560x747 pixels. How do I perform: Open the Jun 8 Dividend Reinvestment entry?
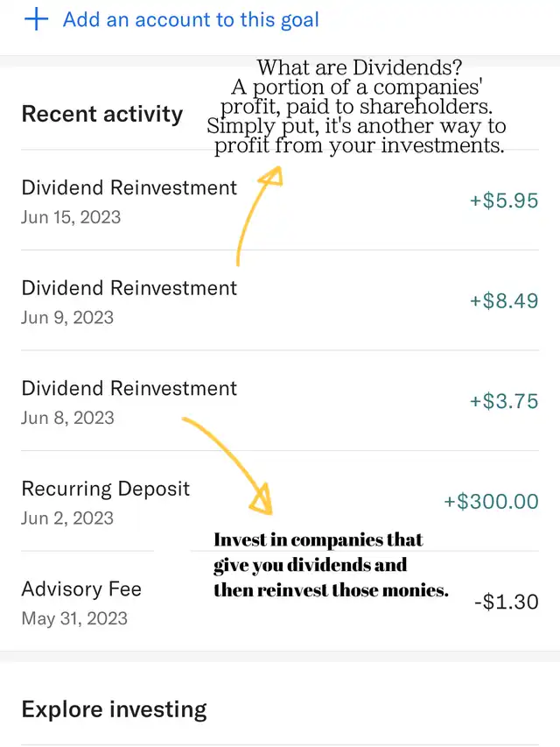(x=129, y=389)
